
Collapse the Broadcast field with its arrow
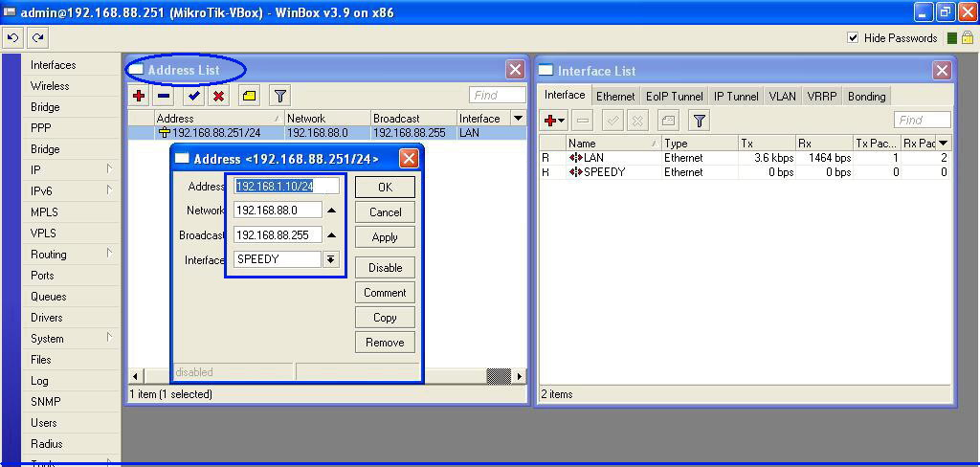tap(332, 235)
